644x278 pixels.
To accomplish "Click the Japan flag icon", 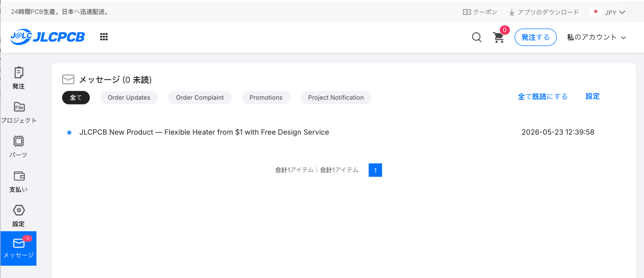I will point(595,12).
